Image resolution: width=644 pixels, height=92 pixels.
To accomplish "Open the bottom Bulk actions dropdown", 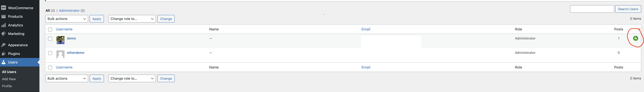I will pyautogui.click(x=66, y=78).
